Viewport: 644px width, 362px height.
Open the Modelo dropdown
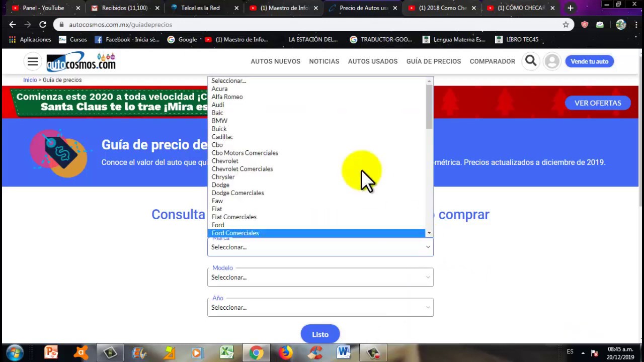point(320,277)
